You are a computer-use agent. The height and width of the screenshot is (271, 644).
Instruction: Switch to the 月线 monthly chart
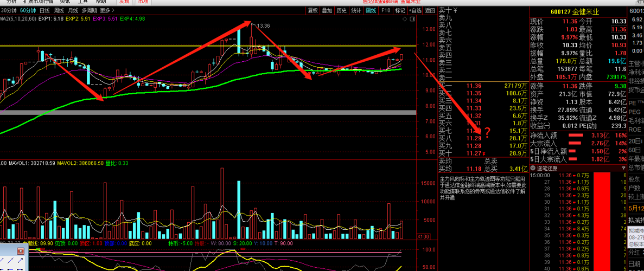pyautogui.click(x=73, y=11)
